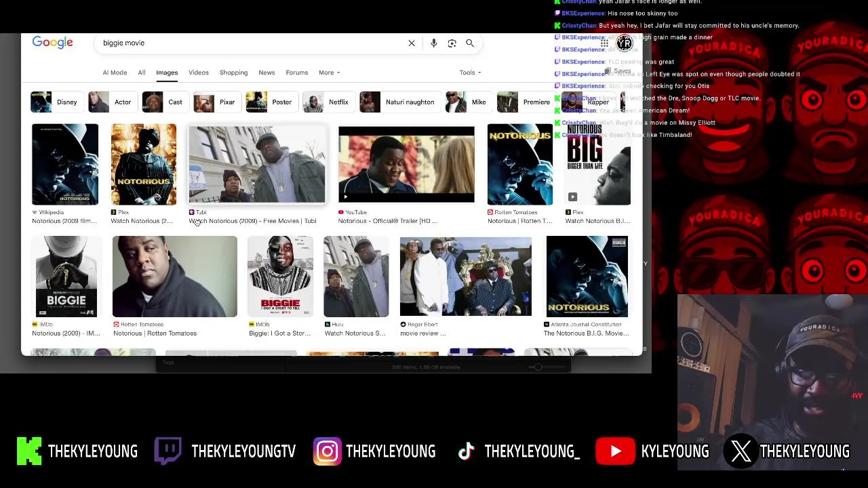Open the Saves collection link

[x=618, y=71]
